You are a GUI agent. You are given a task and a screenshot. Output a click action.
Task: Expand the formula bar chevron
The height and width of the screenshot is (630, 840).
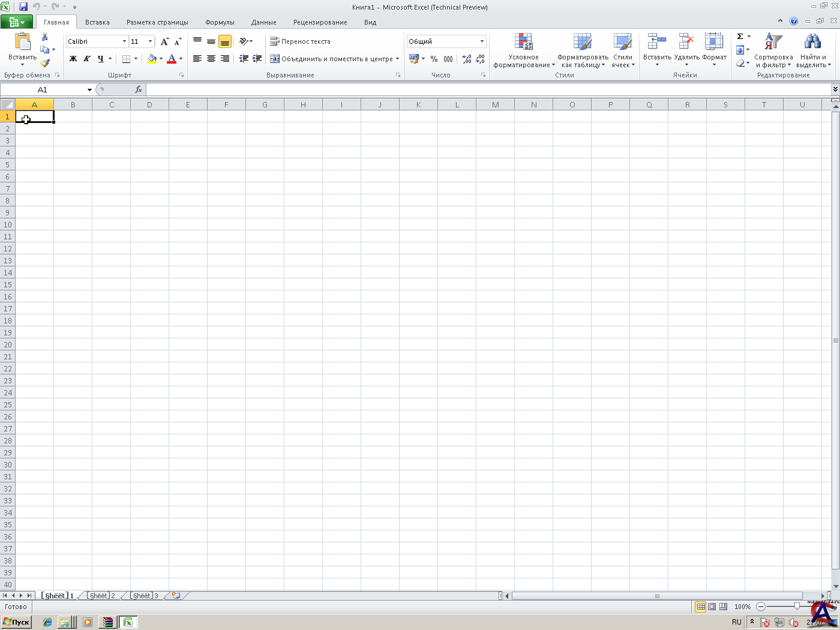point(835,89)
